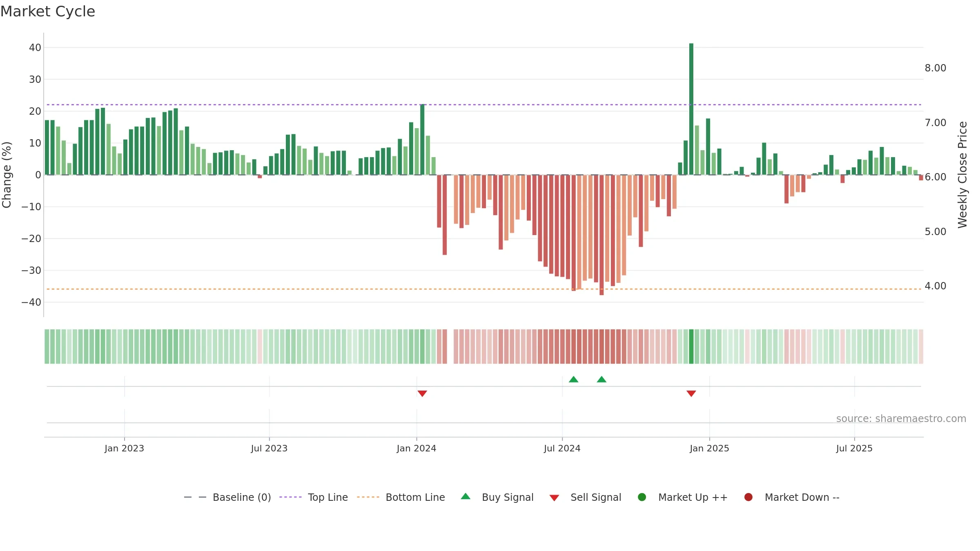This screenshot has height=551, width=980.
Task: Click the green triangle Buy Signal legend icon
Action: click(465, 496)
